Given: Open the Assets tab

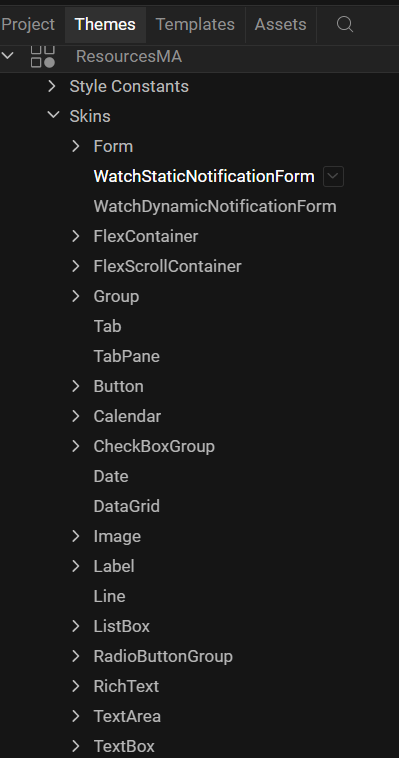Looking at the screenshot, I should click(281, 24).
